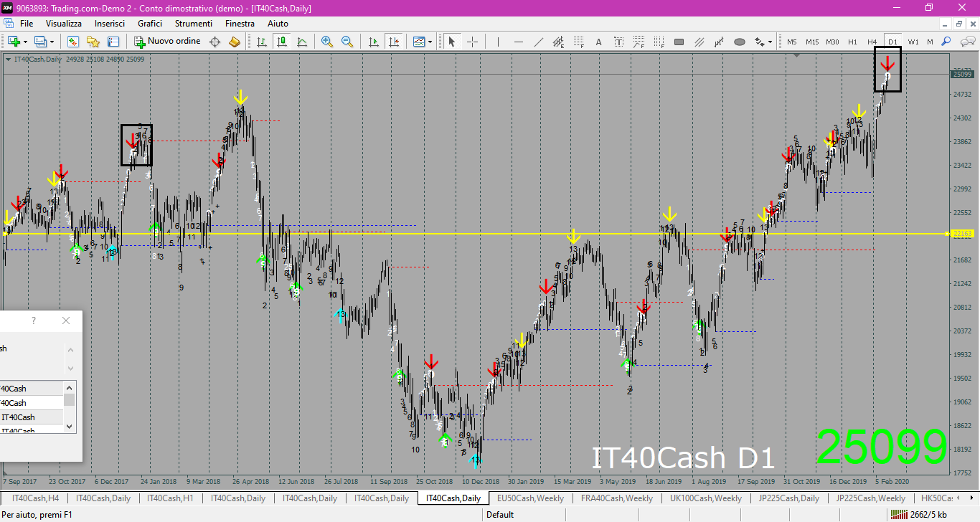Switch to the EU50Cash,Weekly chart tab
Screen dimensions: 980x522
click(x=530, y=498)
